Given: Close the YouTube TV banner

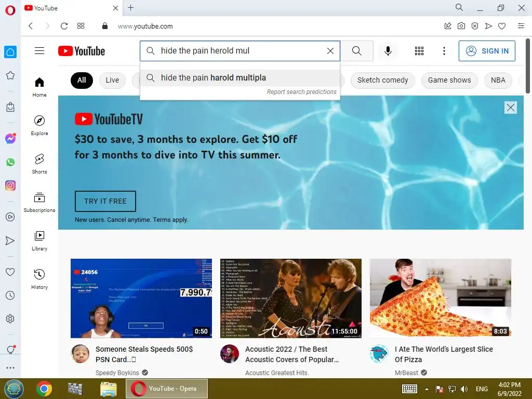Looking at the screenshot, I should coord(510,108).
